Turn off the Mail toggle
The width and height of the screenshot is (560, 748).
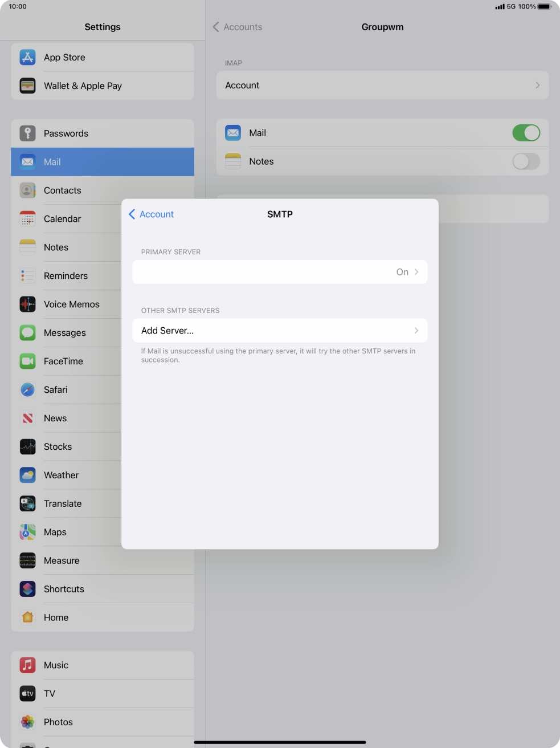(x=525, y=133)
